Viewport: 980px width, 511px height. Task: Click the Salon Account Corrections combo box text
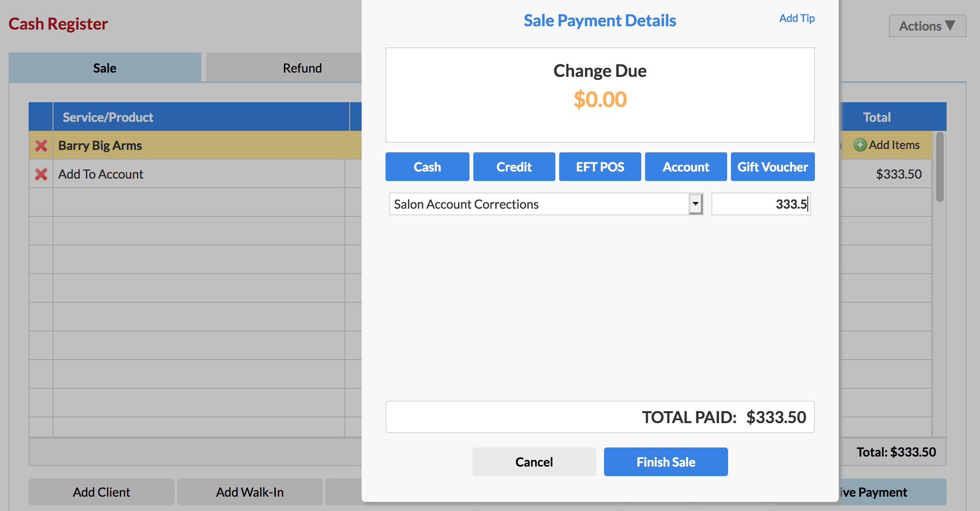466,204
